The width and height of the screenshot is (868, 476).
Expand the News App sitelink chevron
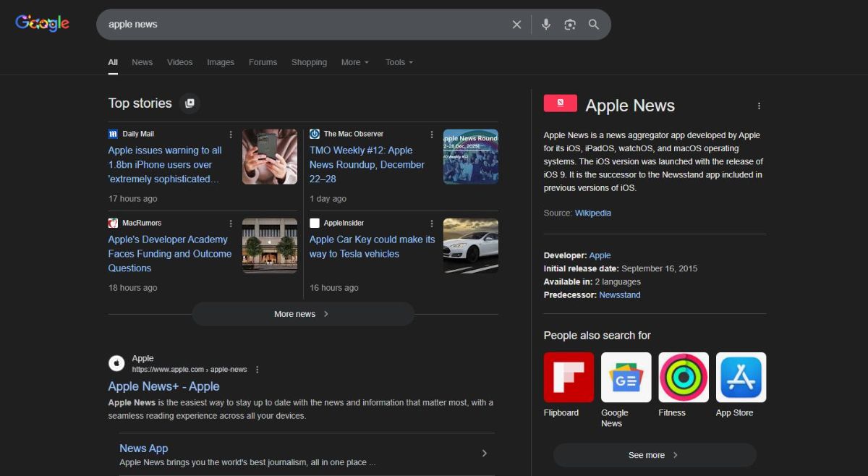click(x=484, y=454)
